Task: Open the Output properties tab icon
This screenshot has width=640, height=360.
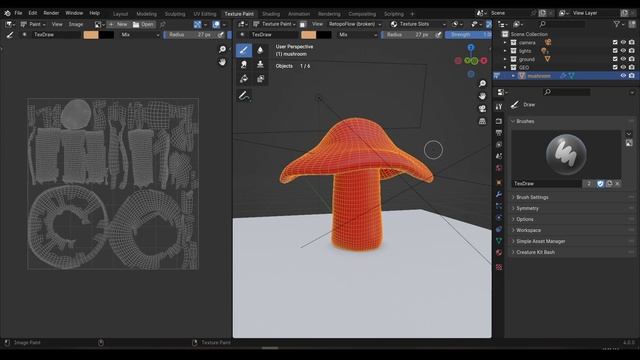Action: (x=499, y=133)
